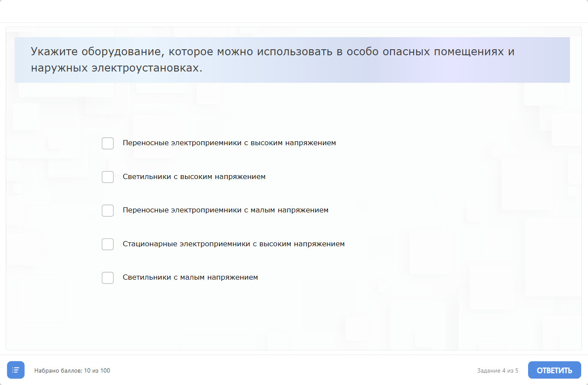Viewport: 588px width, 385px height.
Task: Select Стационарные электроприемники с высоким напряжением checkbox
Action: point(108,244)
